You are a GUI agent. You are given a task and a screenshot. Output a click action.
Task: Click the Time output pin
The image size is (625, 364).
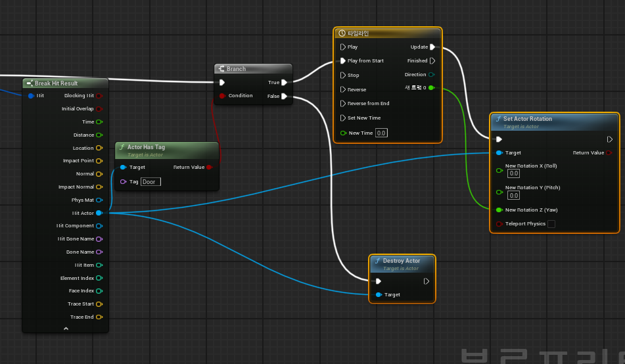(x=99, y=122)
